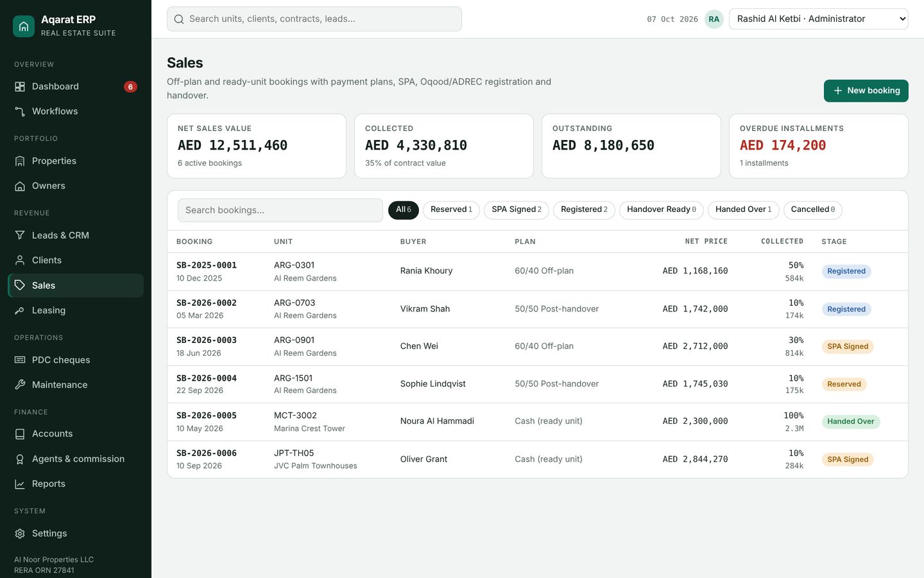This screenshot has width=924, height=578.
Task: Filter bookings by Cancelled stage
Action: click(x=813, y=210)
